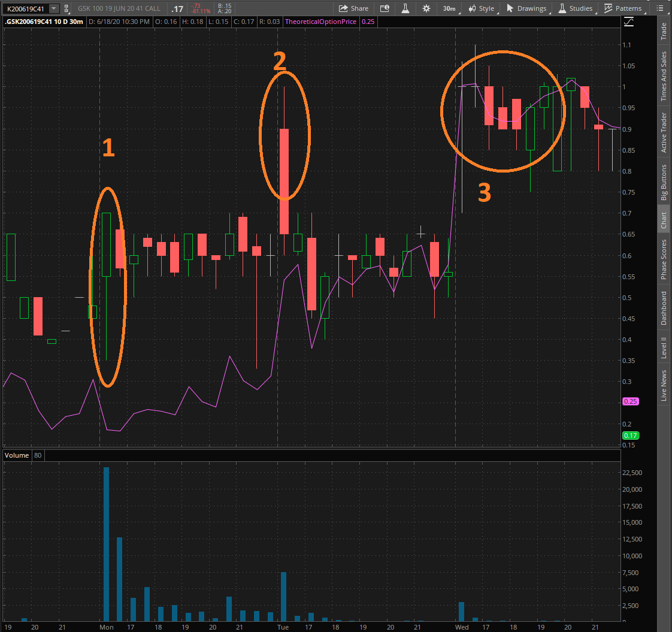Click the TheoreticalOptionPrice label
The image size is (672, 632).
tap(321, 21)
